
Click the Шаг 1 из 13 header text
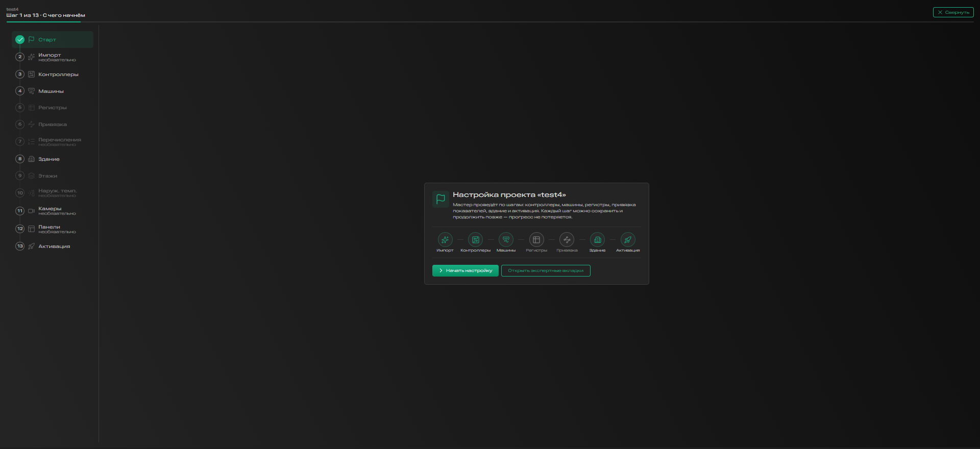45,15
